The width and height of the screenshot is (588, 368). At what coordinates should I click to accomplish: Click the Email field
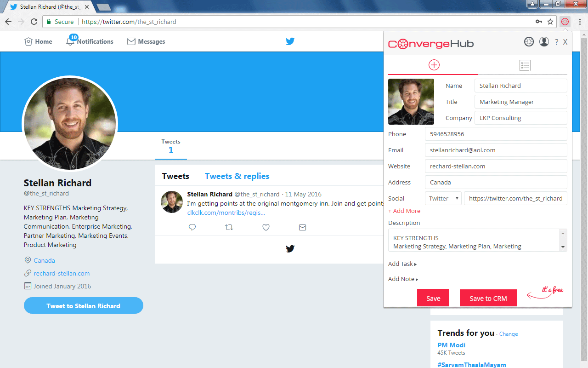[x=496, y=150]
